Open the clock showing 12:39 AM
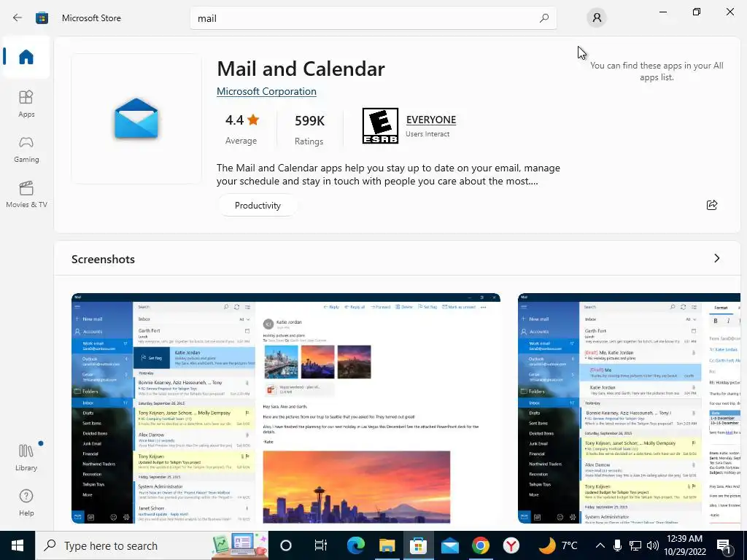The height and width of the screenshot is (560, 747). coord(684,545)
